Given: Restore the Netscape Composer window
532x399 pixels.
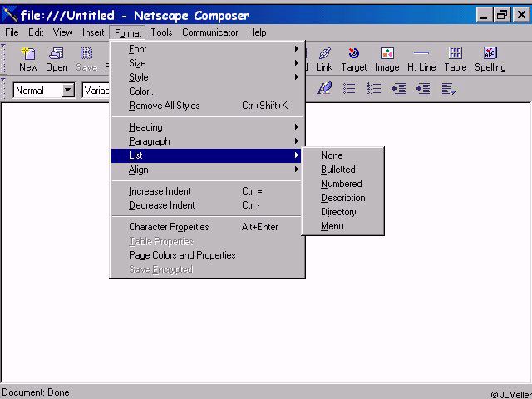Looking at the screenshot, I should point(502,15).
